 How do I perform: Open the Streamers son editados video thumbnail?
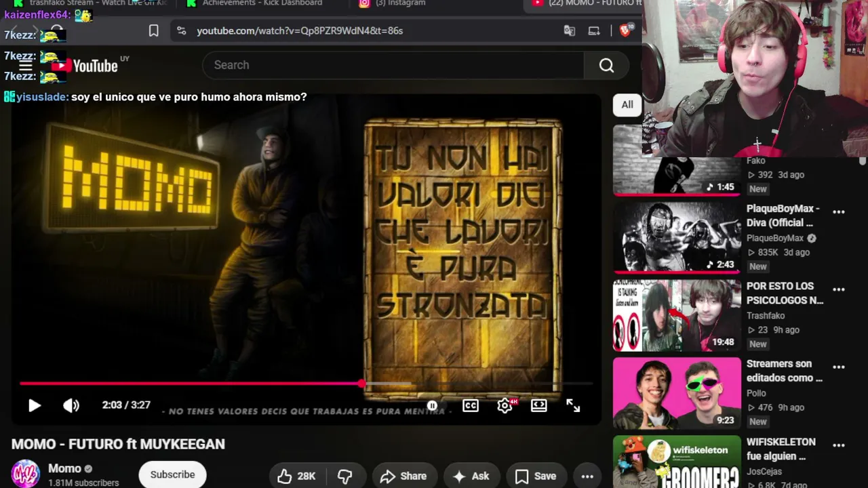677,393
